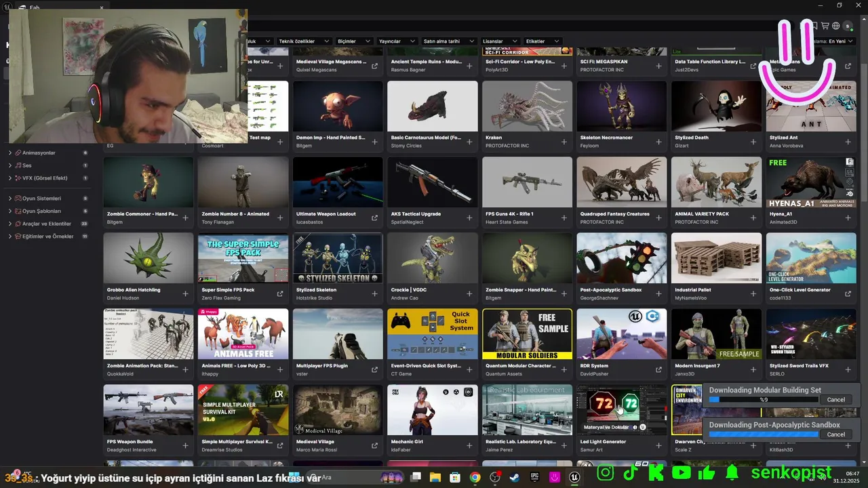Image resolution: width=868 pixels, height=488 pixels.
Task: Add Stylized Ant with plus icon
Action: click(848, 142)
